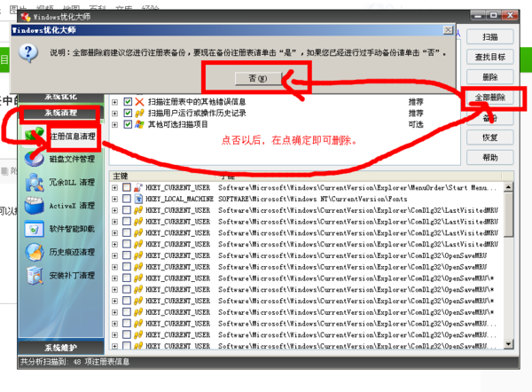Click the 恢复 button
This screenshot has height=392, width=532.
coord(490,137)
